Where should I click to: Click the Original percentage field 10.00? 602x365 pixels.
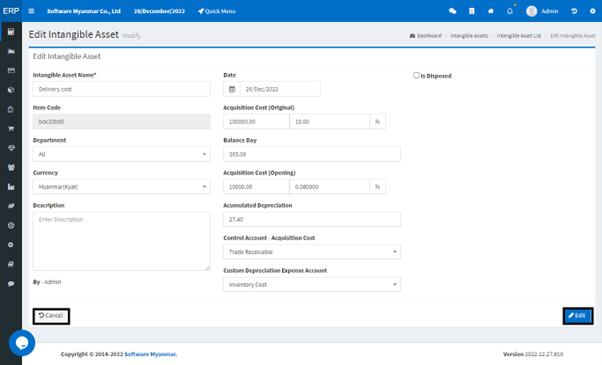[329, 122]
